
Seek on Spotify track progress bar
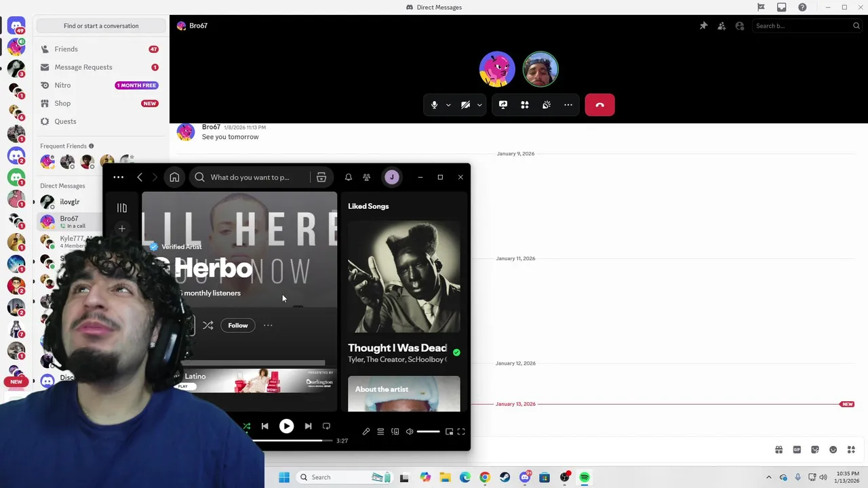tap(292, 441)
